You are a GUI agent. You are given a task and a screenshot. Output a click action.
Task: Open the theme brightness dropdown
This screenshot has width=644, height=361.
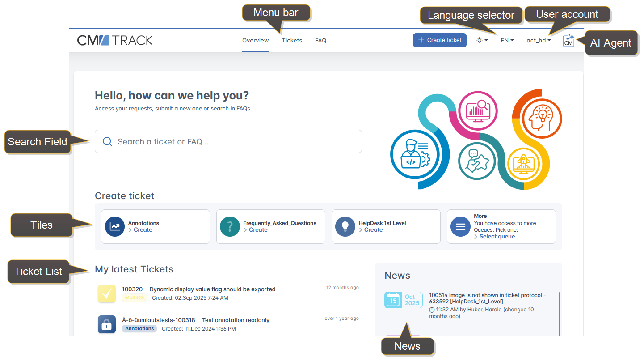click(x=482, y=40)
